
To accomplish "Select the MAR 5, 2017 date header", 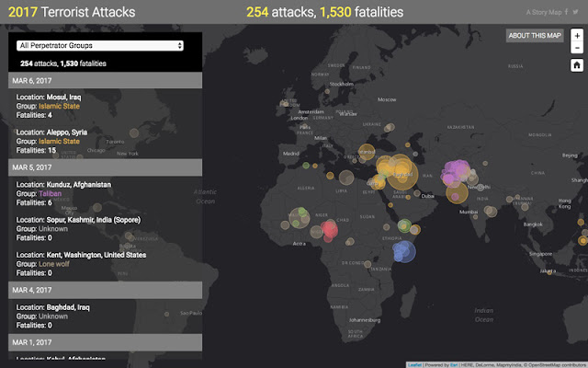I will 105,167.
